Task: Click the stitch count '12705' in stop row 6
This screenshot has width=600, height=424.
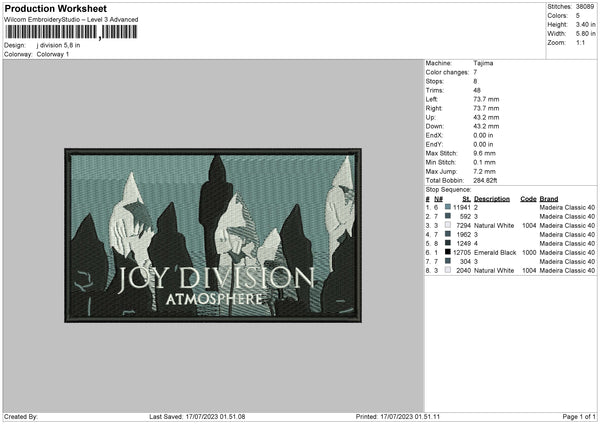Action: [462, 253]
